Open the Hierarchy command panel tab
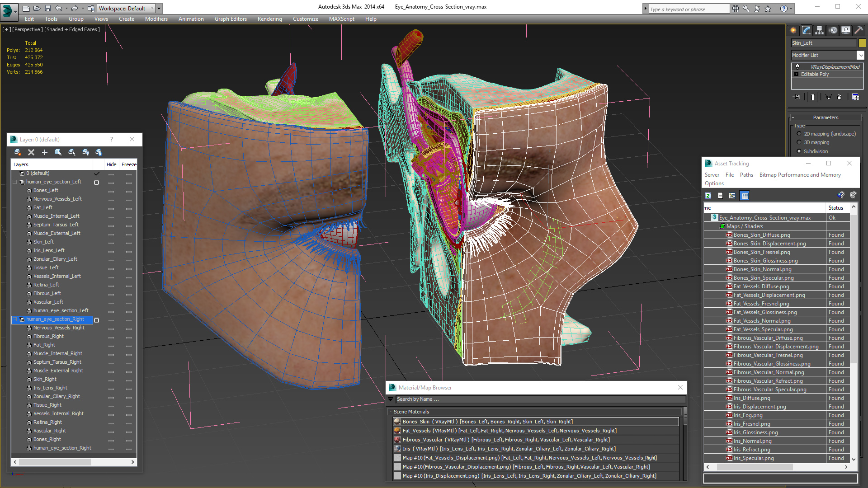This screenshot has width=868, height=488. coord(820,30)
